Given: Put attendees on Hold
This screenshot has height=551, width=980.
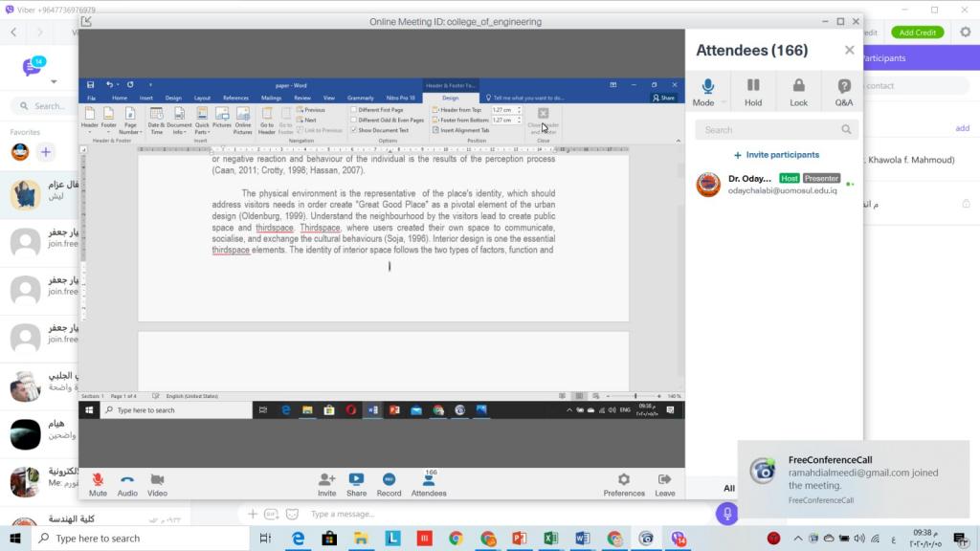Looking at the screenshot, I should click(753, 89).
